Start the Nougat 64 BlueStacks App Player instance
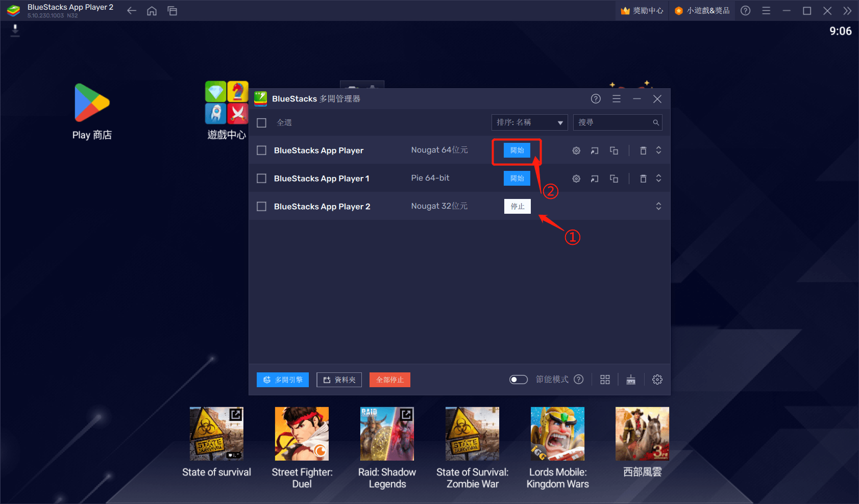This screenshot has height=504, width=859. pyautogui.click(x=517, y=150)
